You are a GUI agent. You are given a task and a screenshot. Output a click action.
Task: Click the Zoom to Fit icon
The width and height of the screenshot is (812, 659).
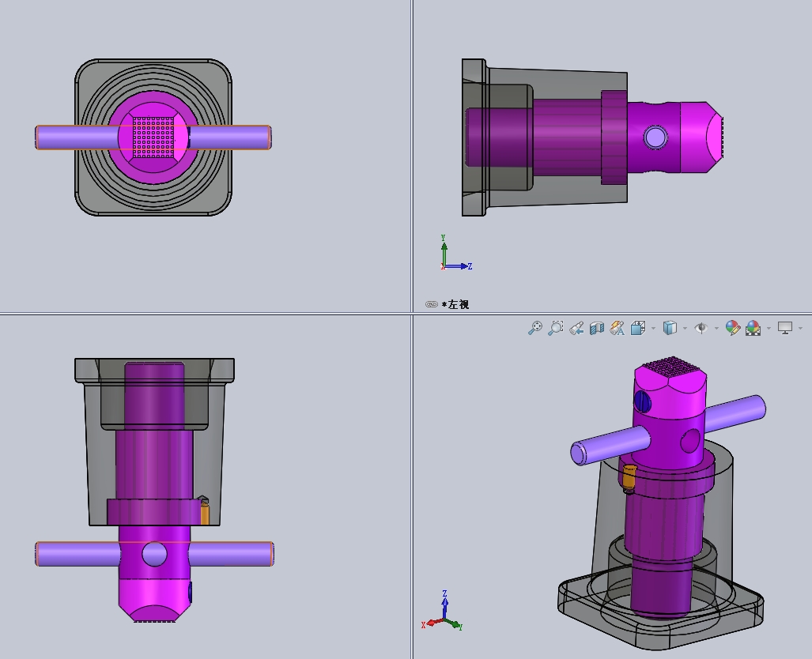pyautogui.click(x=535, y=328)
